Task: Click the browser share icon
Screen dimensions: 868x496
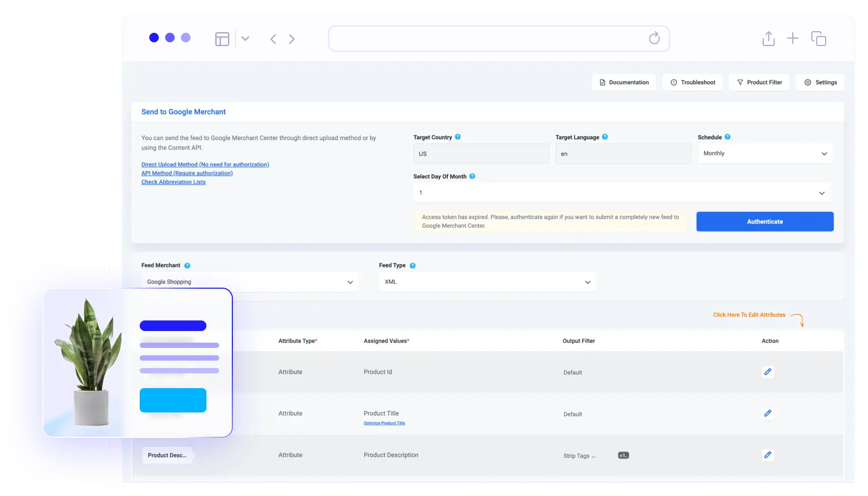Action: 768,39
